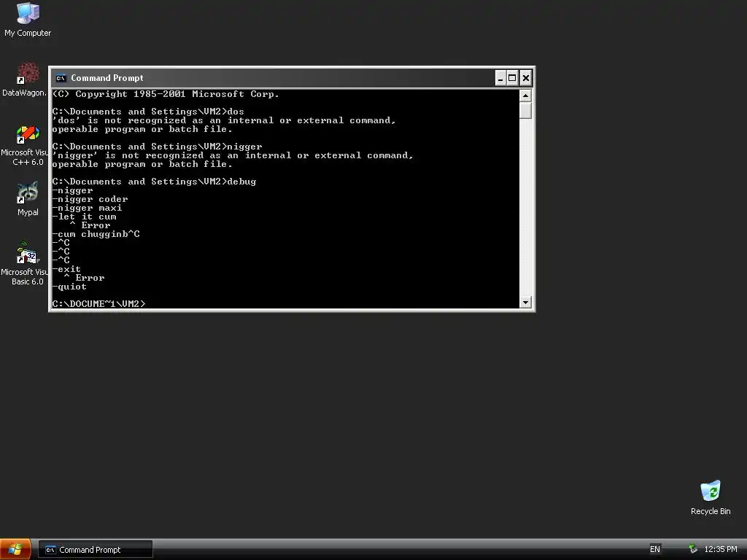This screenshot has height=560, width=747.
Task: Select the Recycle Bin icon
Action: tap(711, 497)
